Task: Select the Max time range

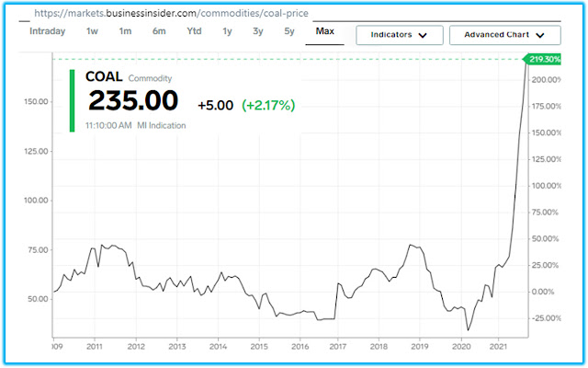Action: [324, 31]
